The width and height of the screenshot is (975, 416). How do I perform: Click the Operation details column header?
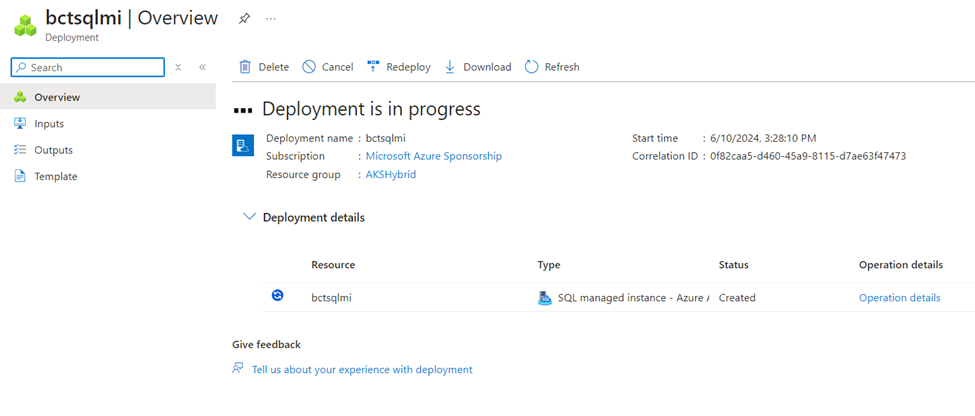[x=901, y=265]
